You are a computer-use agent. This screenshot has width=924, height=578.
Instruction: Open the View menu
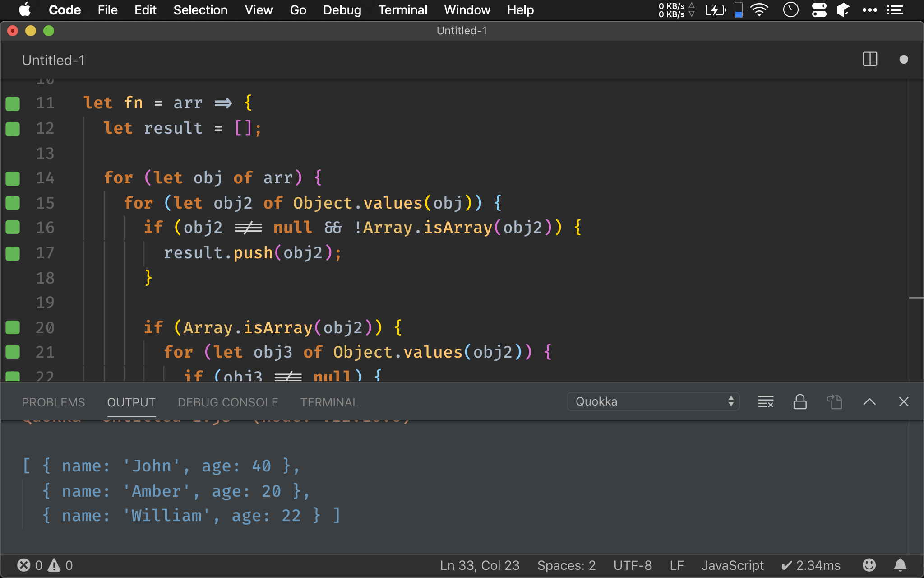pyautogui.click(x=259, y=10)
